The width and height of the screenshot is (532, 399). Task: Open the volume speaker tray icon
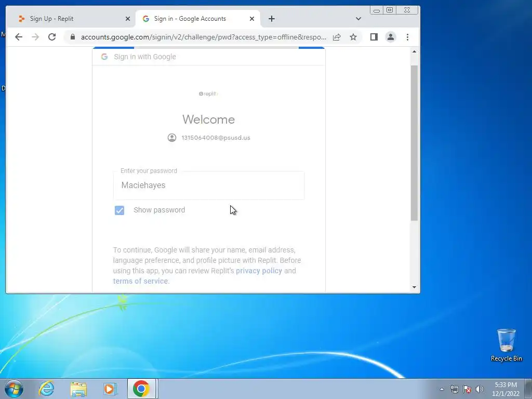480,389
